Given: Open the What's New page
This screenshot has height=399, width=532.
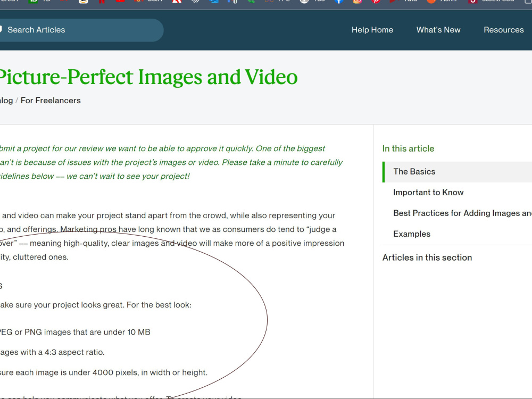Looking at the screenshot, I should 438,30.
